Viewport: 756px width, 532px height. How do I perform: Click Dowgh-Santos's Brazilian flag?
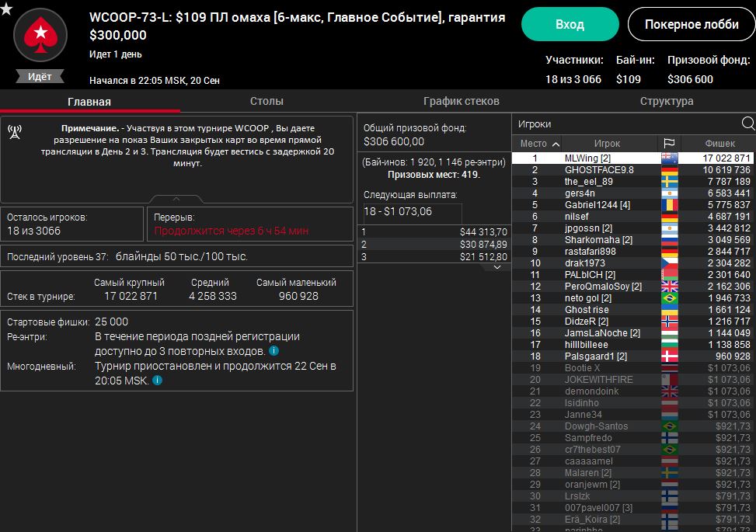pos(669,426)
